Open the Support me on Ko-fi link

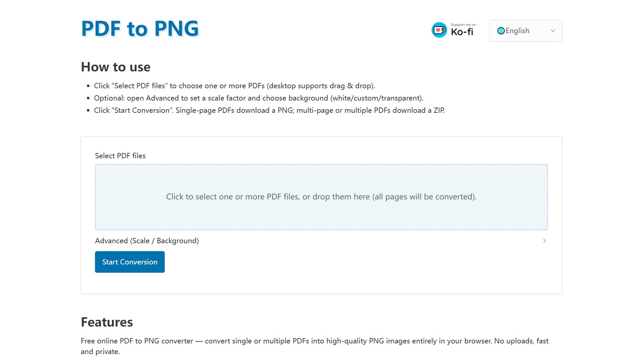454,30
